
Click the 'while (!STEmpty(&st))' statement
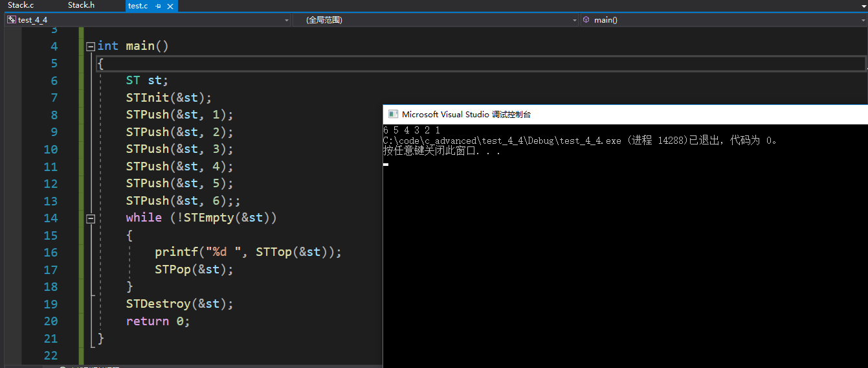(201, 218)
